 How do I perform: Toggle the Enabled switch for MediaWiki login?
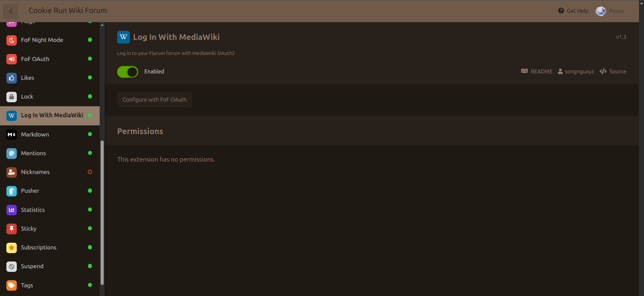[x=128, y=72]
